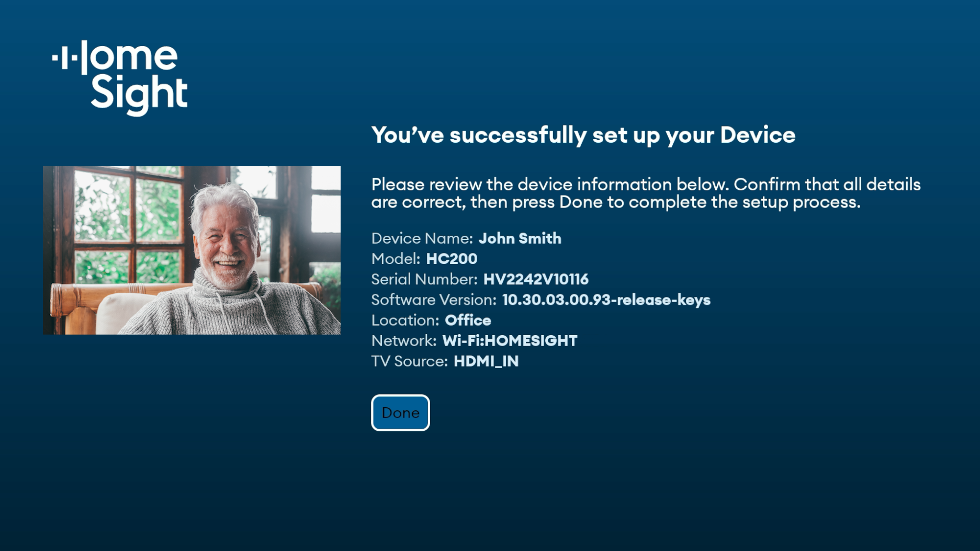Select serial number HV2242V10116
Viewport: 980px width, 551px height.
click(536, 279)
